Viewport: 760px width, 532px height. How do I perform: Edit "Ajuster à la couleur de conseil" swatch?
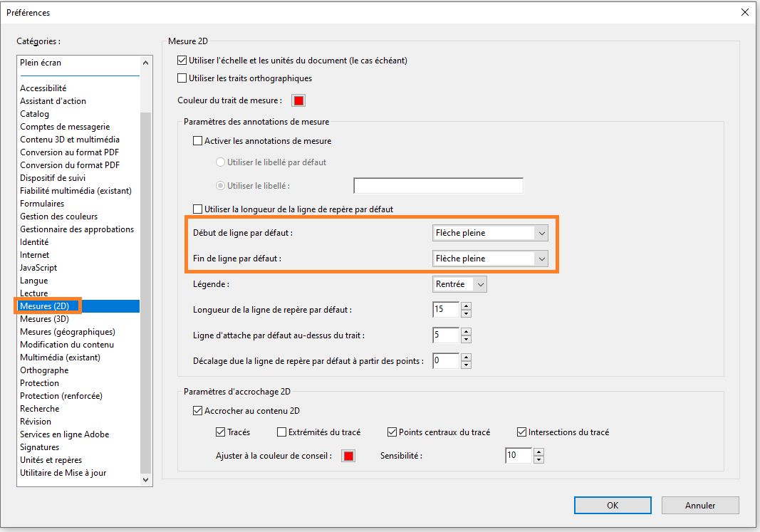(x=348, y=455)
